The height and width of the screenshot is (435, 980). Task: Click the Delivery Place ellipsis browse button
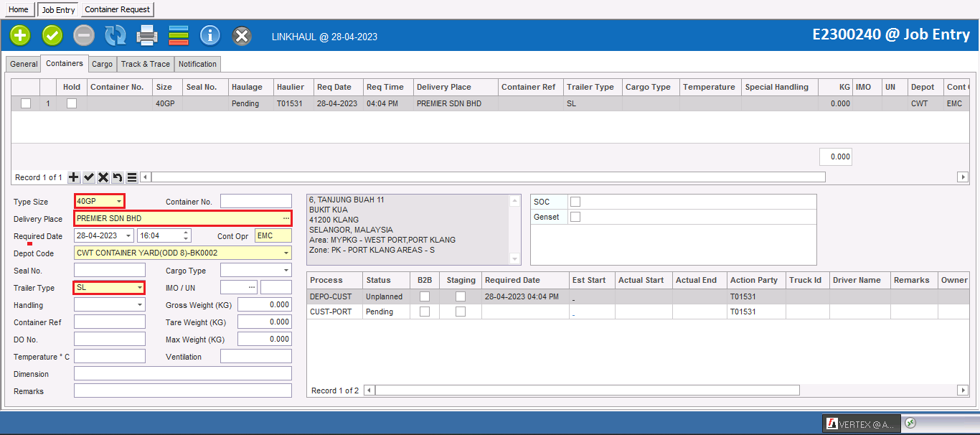coord(286,218)
